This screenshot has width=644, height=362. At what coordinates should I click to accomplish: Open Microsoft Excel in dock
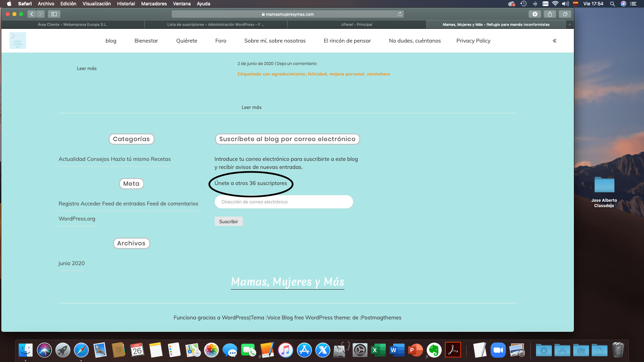point(378,351)
